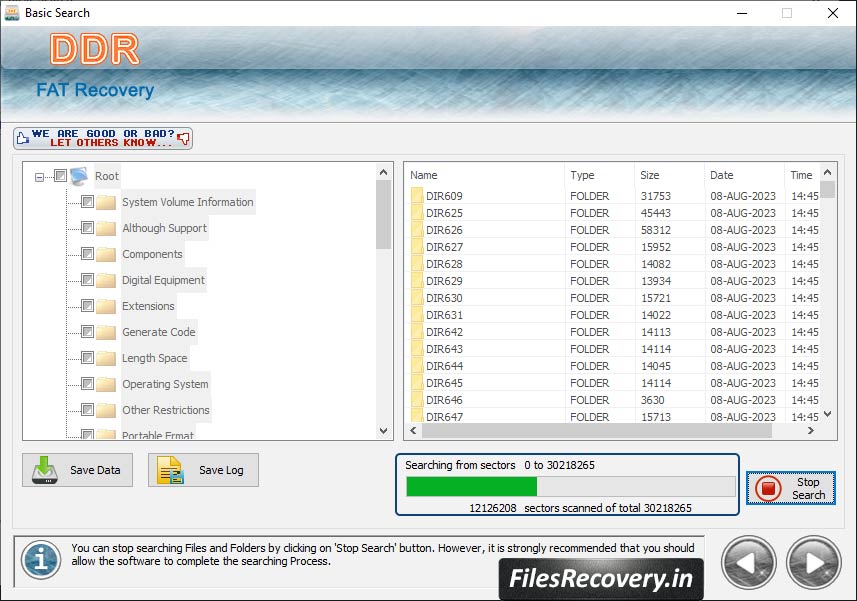Check the Extensions checkbox
This screenshot has width=857, height=601.
click(x=87, y=305)
